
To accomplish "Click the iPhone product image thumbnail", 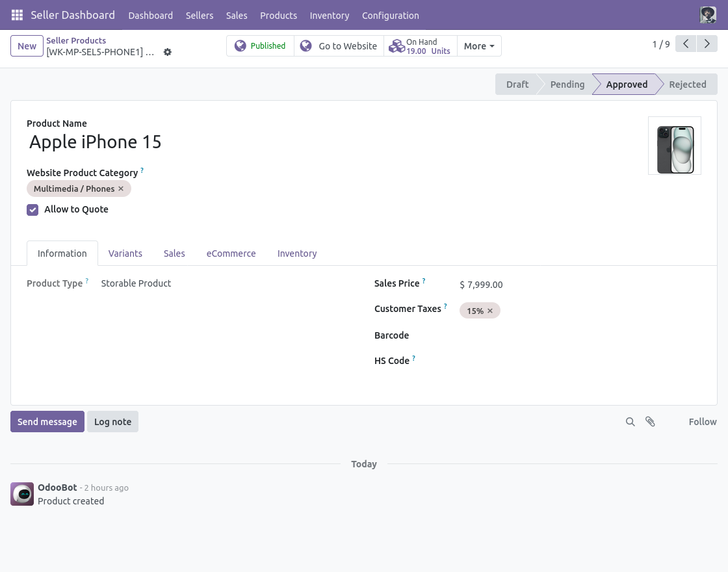I will point(675,146).
